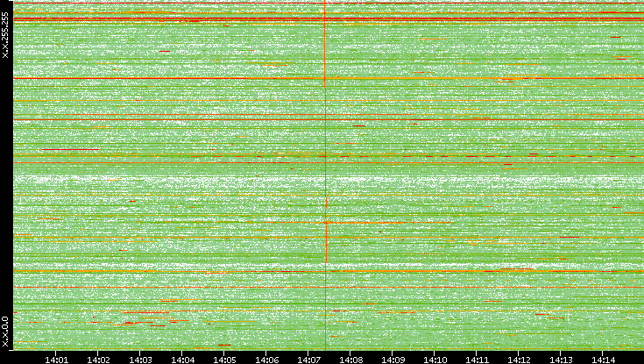Click the 14:12 time axis label
Screen dimensions: 644x364
519,360
